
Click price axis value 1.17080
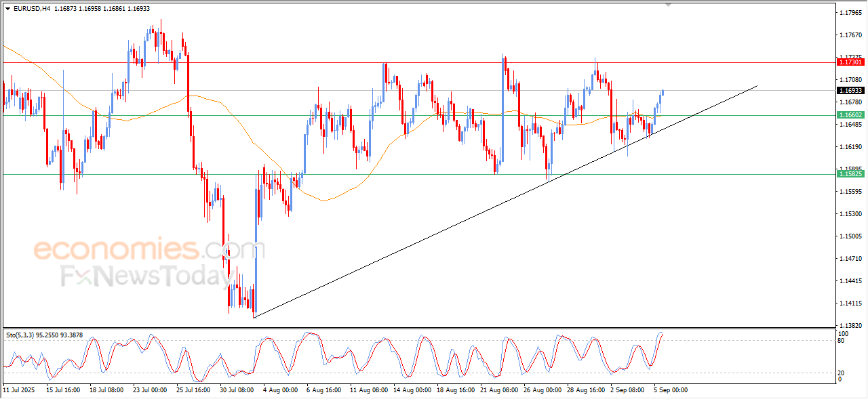[x=850, y=80]
